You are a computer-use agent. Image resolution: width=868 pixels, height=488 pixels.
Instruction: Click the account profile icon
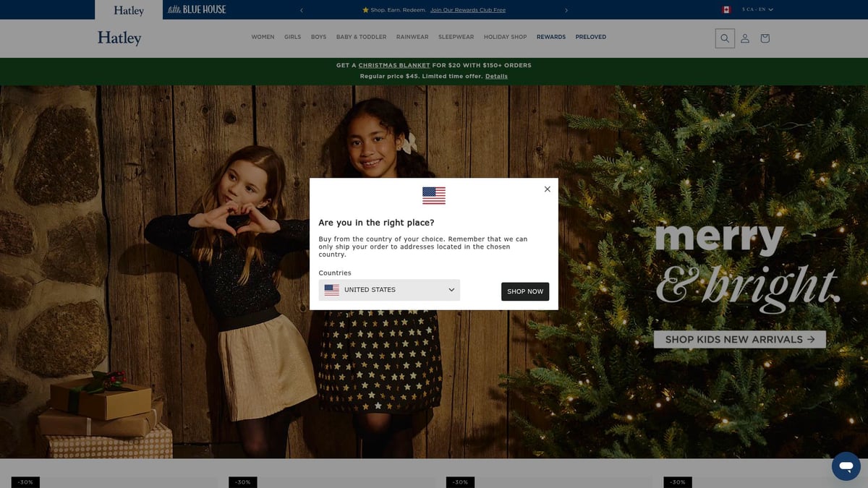744,38
